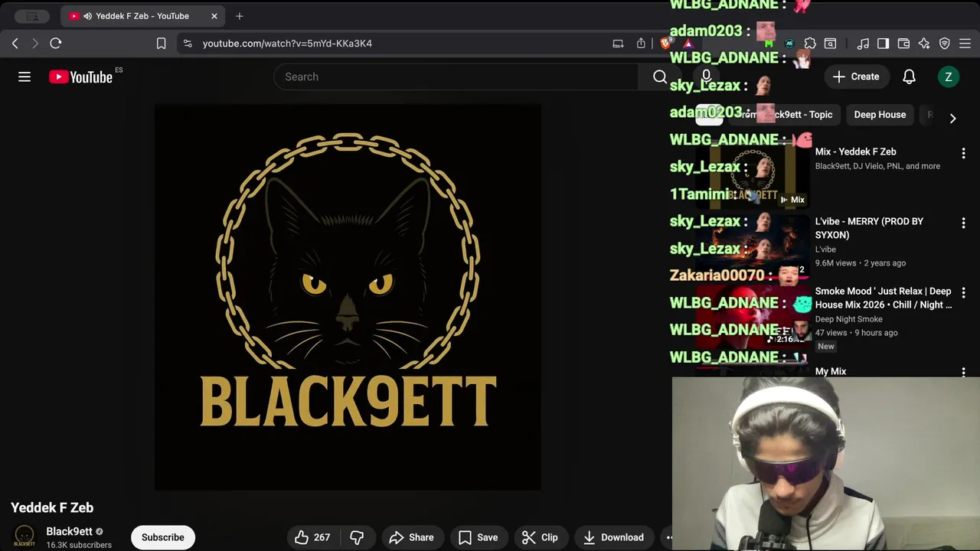Click the address bar URL
980x551 pixels.
[287, 44]
